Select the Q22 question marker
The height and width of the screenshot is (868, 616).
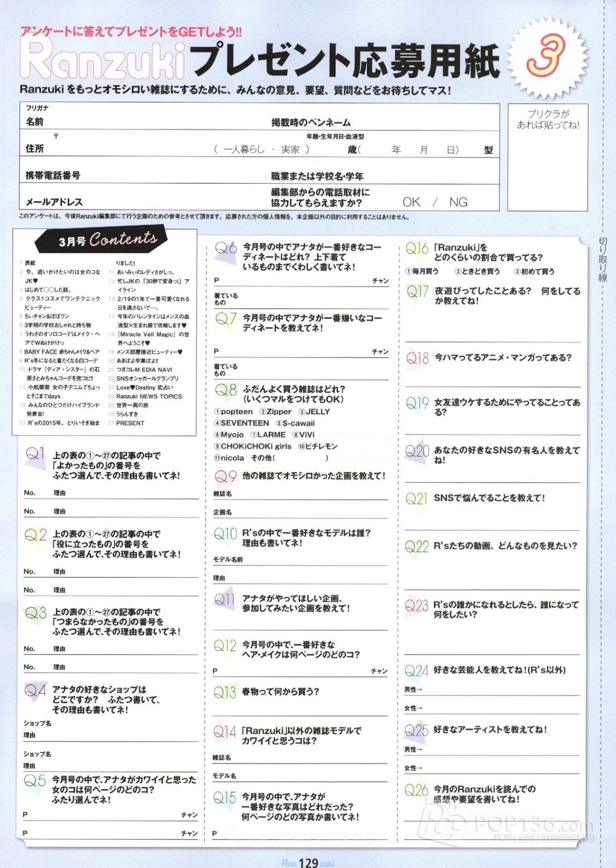(416, 546)
